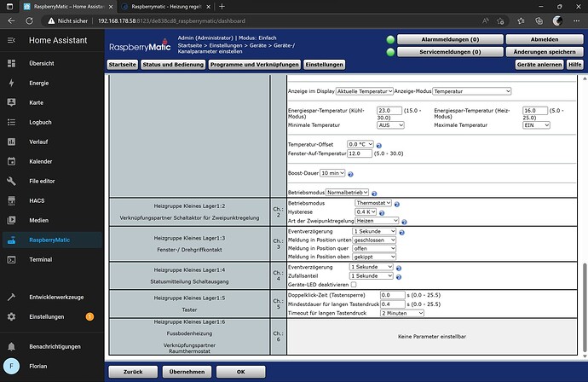Open Timeout für langen Tastendruck dropdown
The height and width of the screenshot is (382, 588).
click(402, 313)
